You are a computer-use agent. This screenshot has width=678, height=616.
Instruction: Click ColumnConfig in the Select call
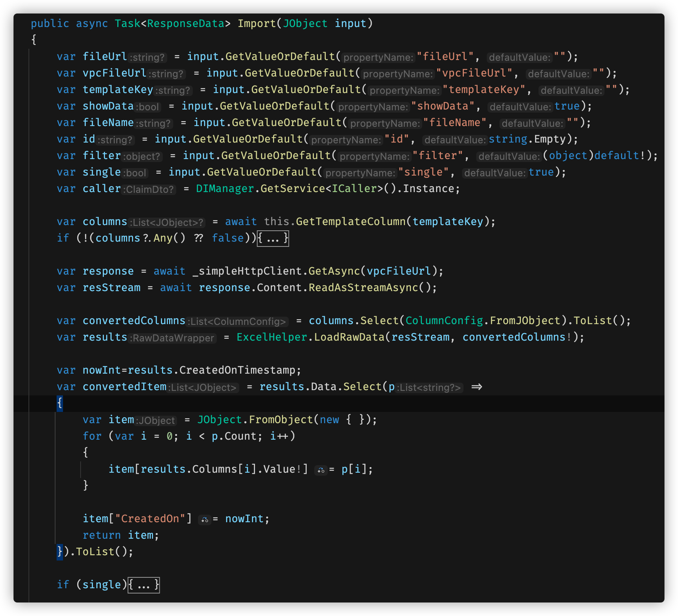click(444, 320)
